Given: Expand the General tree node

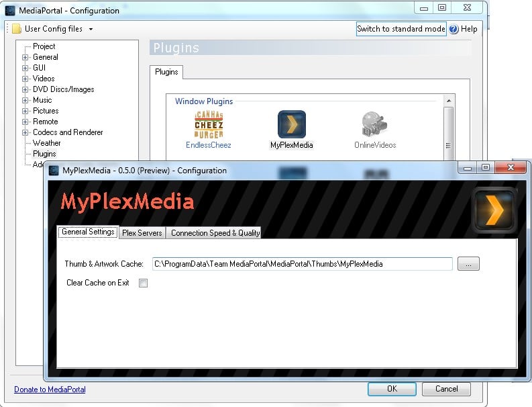Looking at the screenshot, I should [25, 57].
